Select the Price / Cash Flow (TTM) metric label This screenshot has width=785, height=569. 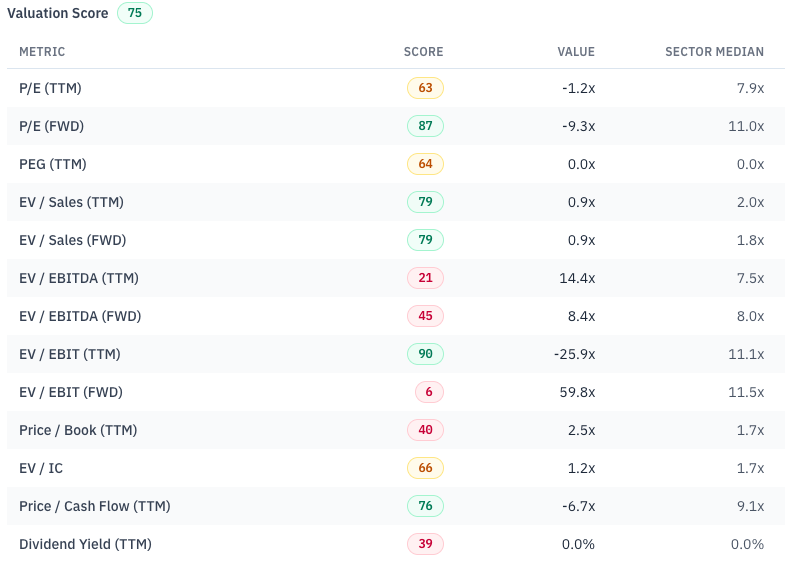95,506
